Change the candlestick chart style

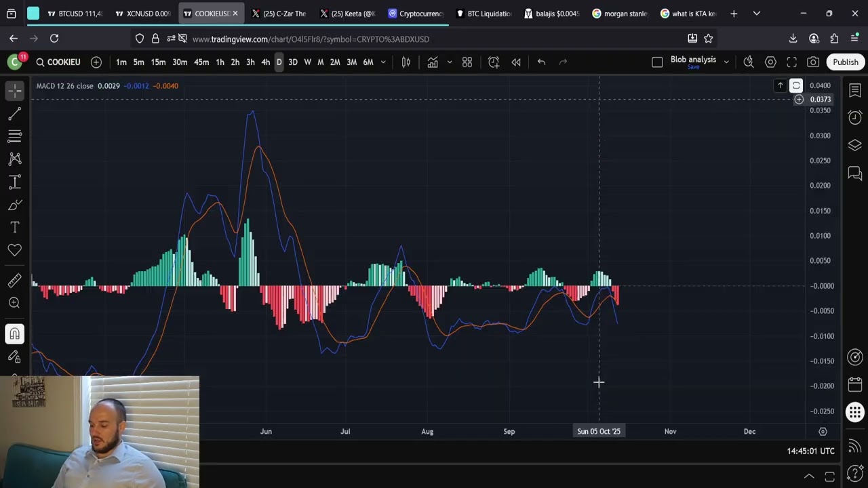(x=406, y=62)
